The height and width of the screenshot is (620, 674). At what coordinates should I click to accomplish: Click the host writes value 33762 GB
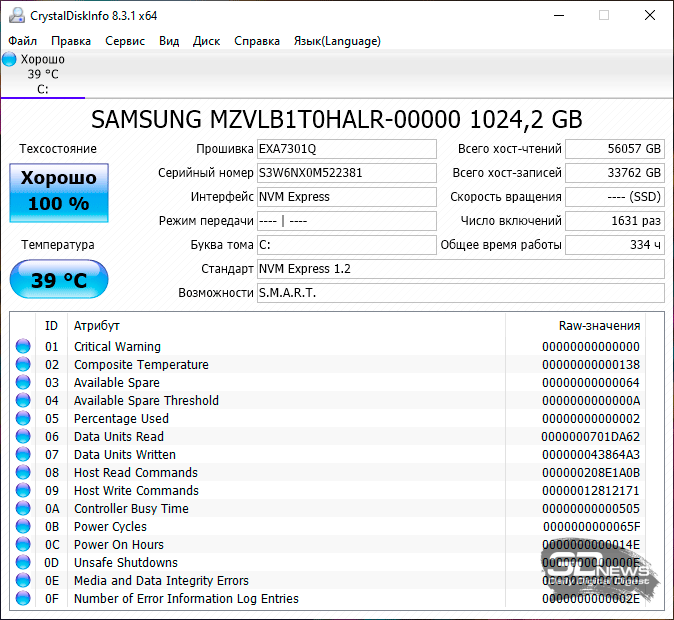tap(615, 173)
